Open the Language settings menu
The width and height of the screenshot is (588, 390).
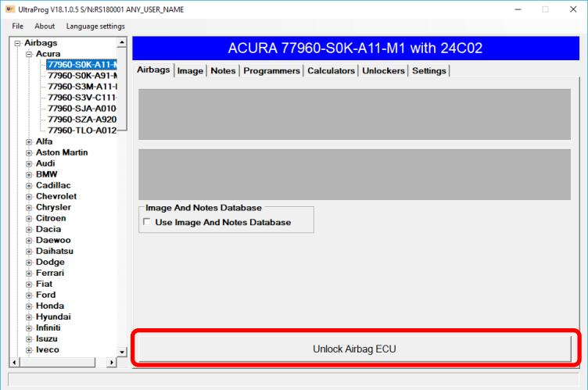click(95, 26)
